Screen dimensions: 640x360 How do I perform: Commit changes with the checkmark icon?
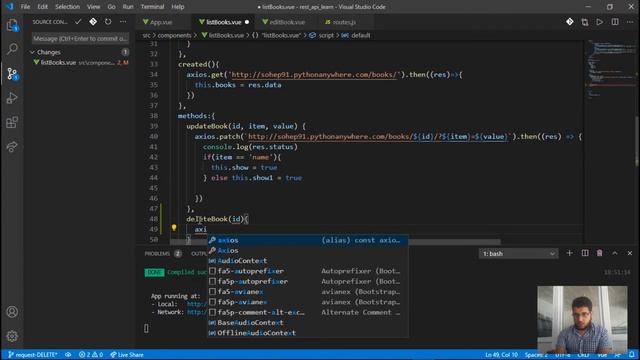tap(78, 22)
